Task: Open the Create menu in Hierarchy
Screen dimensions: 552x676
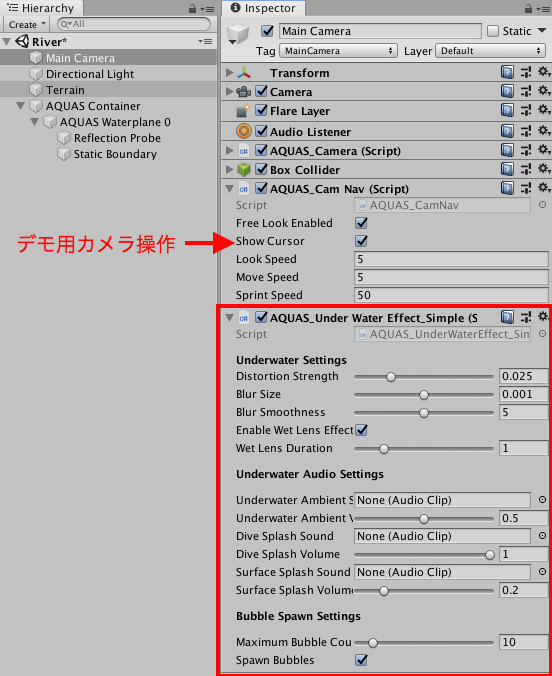Action: (x=27, y=25)
